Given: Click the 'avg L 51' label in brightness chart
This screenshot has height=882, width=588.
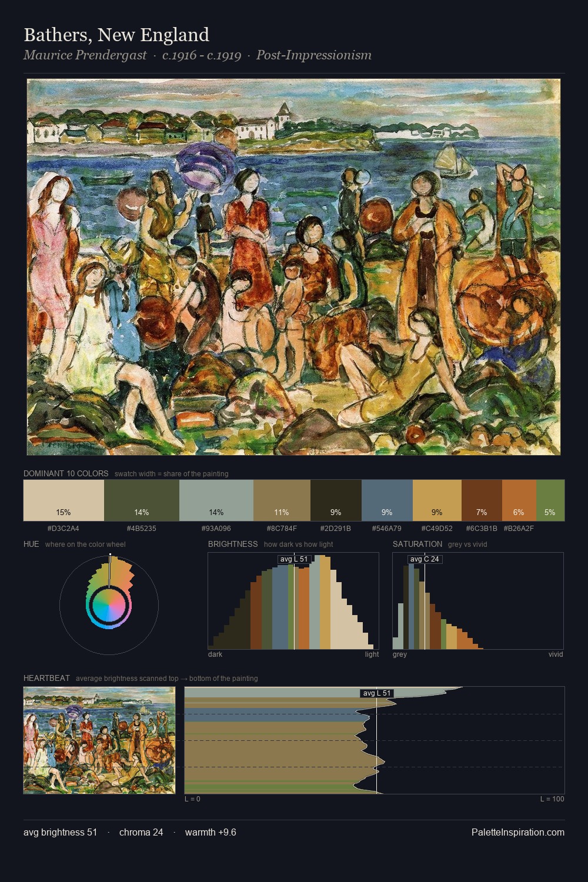Looking at the screenshot, I should (294, 559).
